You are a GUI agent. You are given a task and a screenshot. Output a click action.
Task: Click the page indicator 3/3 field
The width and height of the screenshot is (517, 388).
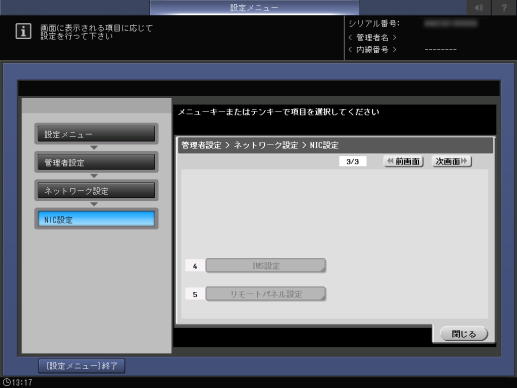353,161
